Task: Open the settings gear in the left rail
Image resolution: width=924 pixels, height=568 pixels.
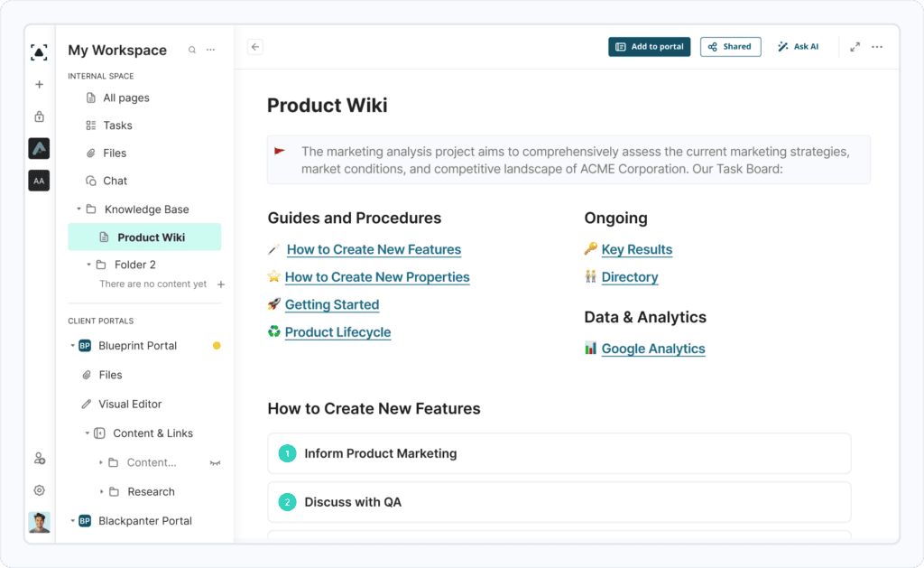Action: [40, 490]
